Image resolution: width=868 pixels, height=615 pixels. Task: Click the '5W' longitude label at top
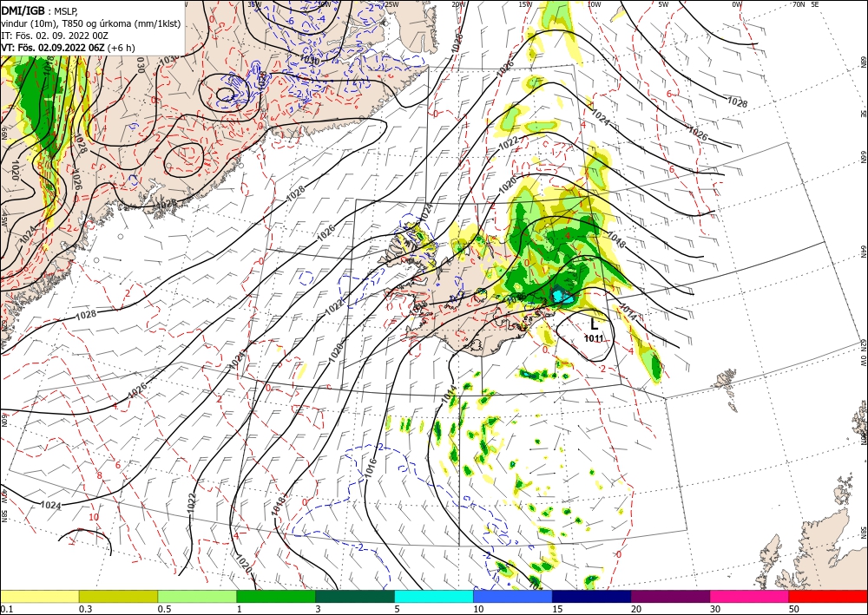[663, 4]
